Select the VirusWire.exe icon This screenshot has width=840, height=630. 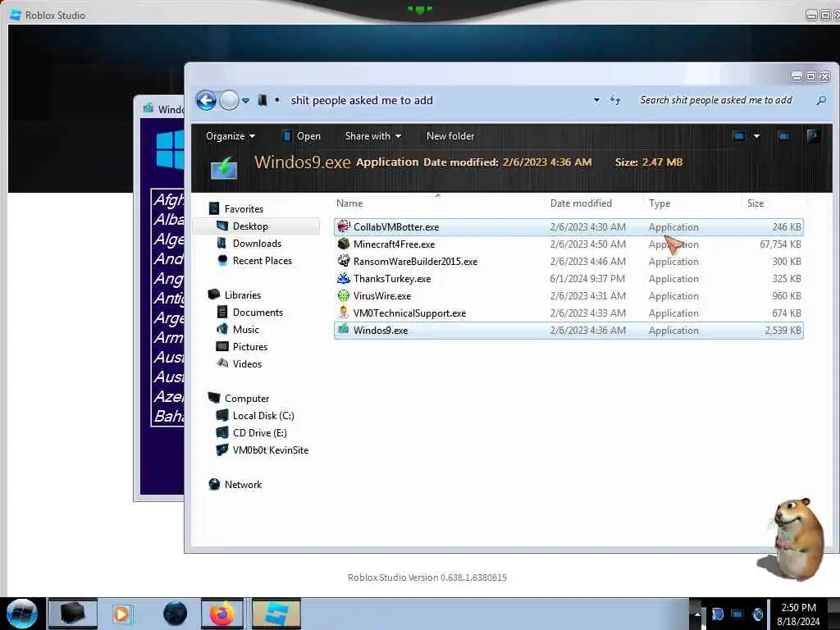[x=344, y=295]
